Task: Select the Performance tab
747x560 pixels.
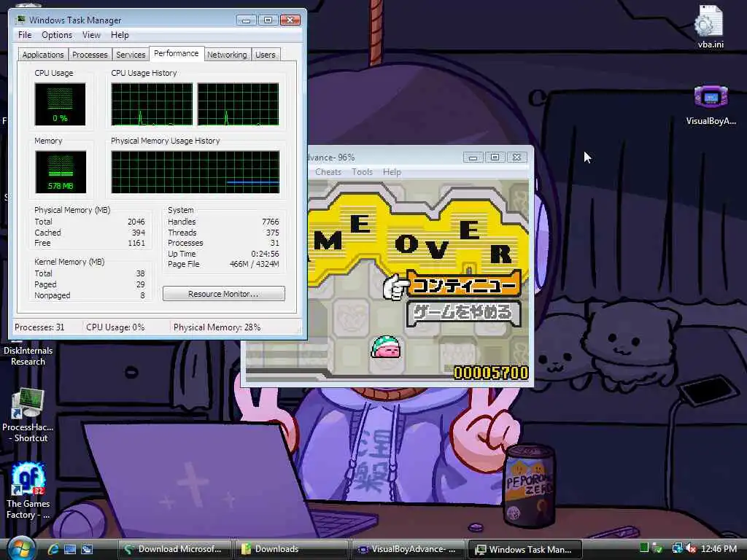Action: (x=177, y=53)
